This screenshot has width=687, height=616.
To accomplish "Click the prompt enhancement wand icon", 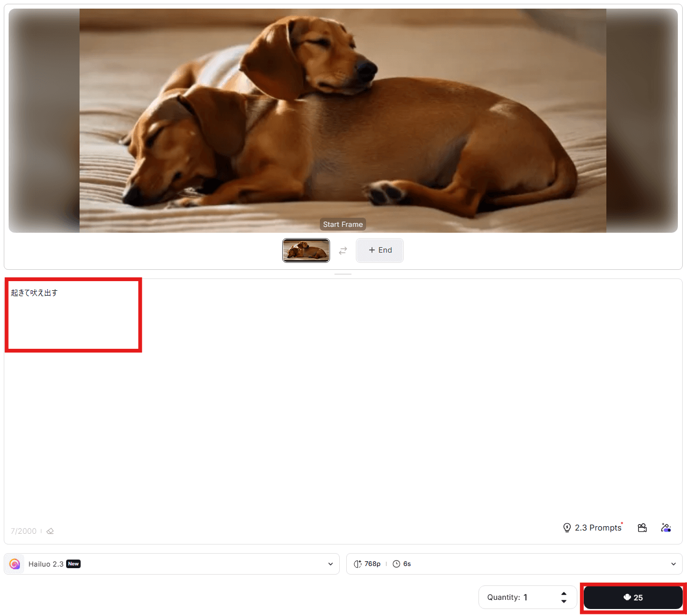I will pyautogui.click(x=666, y=528).
